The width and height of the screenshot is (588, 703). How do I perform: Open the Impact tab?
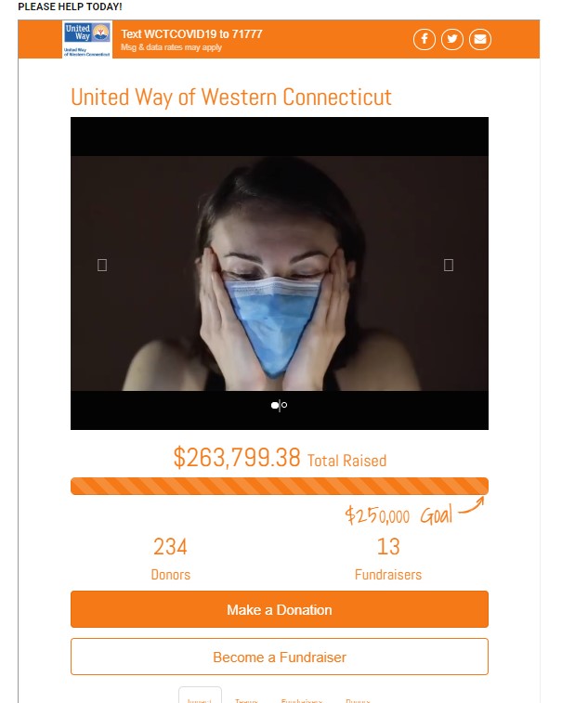point(200,697)
